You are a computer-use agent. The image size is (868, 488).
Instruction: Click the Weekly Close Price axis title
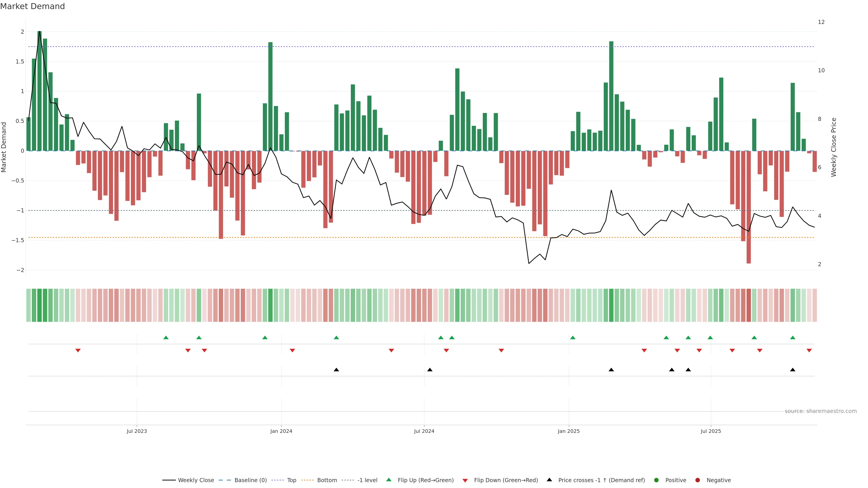click(x=834, y=147)
